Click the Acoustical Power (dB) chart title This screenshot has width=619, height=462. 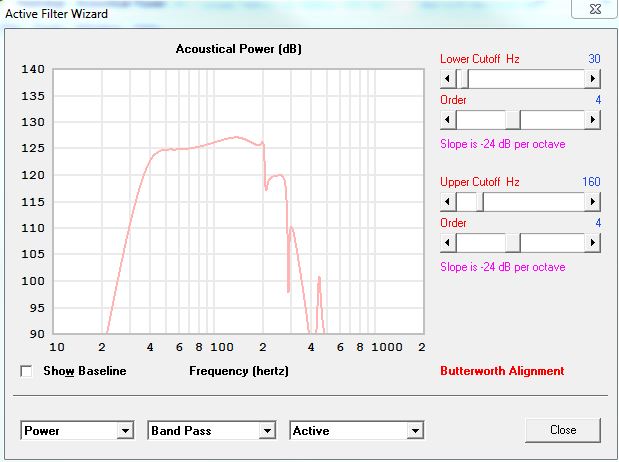[238, 49]
